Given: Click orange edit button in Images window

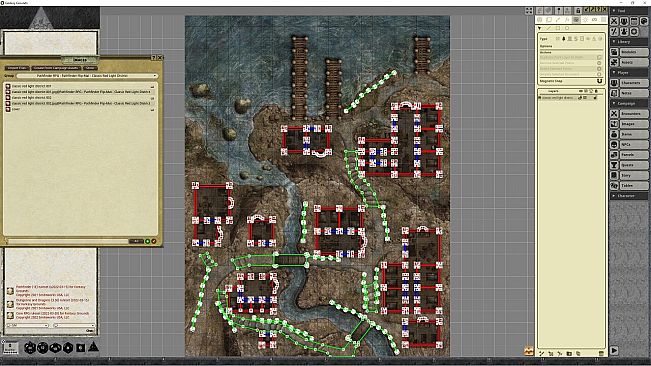Looking at the screenshot, I should click(154, 241).
